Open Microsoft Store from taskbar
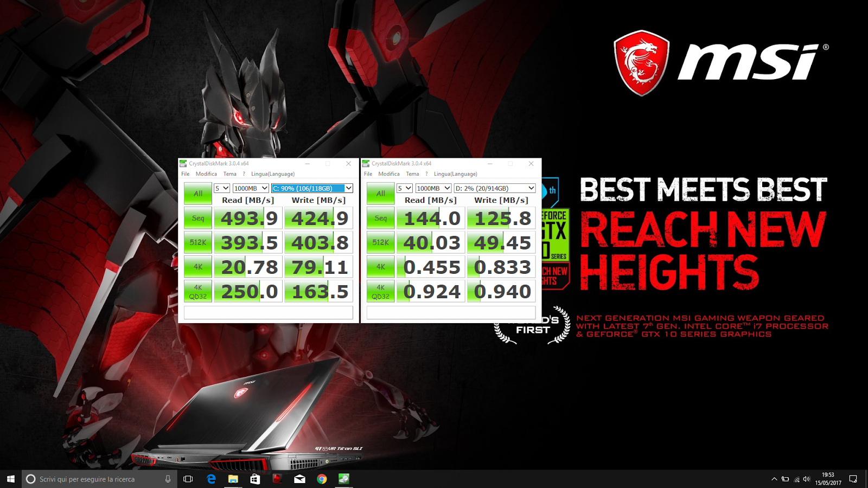Image resolution: width=868 pixels, height=488 pixels. (255, 479)
